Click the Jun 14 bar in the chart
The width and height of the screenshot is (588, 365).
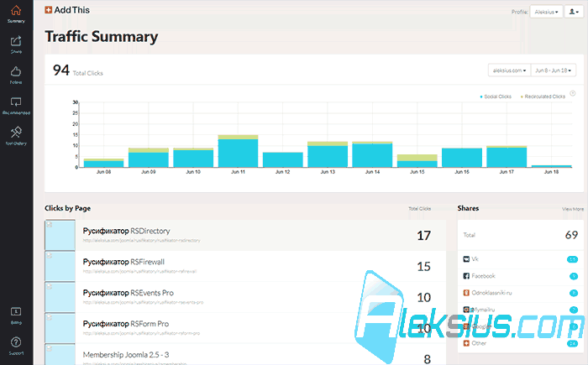(372, 154)
